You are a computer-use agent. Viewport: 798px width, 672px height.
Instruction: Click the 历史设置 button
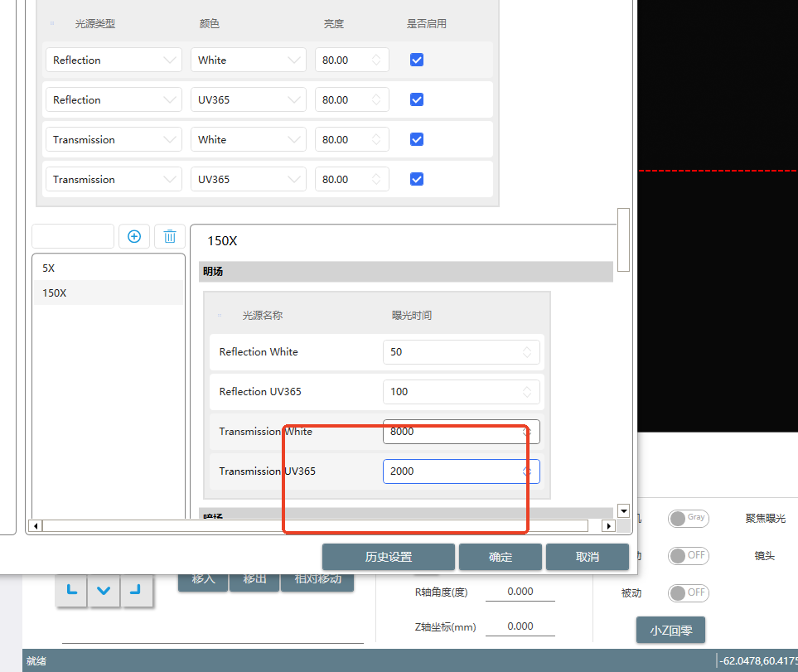point(389,557)
